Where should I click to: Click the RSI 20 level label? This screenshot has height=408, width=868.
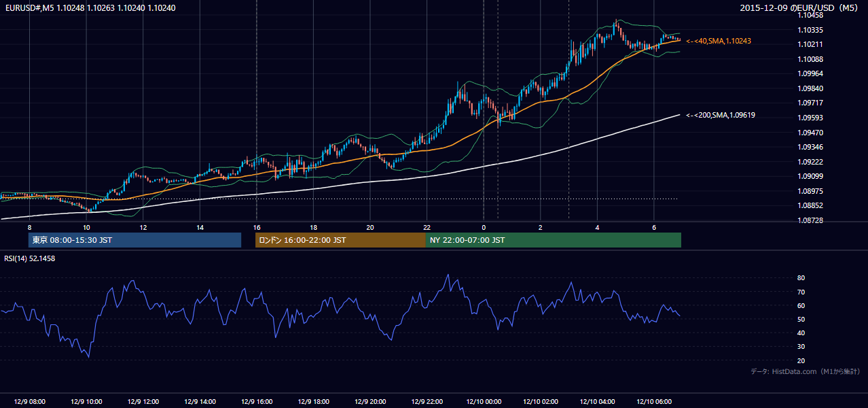801,360
